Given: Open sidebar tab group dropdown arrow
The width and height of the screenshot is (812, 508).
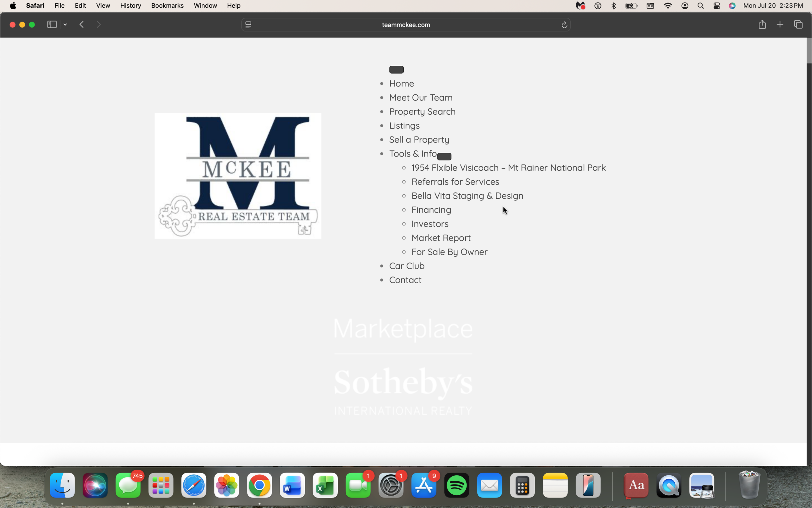Looking at the screenshot, I should click(65, 24).
